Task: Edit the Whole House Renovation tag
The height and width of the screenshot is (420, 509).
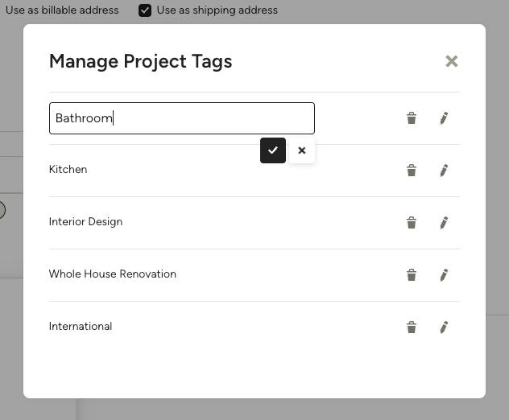Action: click(x=444, y=274)
